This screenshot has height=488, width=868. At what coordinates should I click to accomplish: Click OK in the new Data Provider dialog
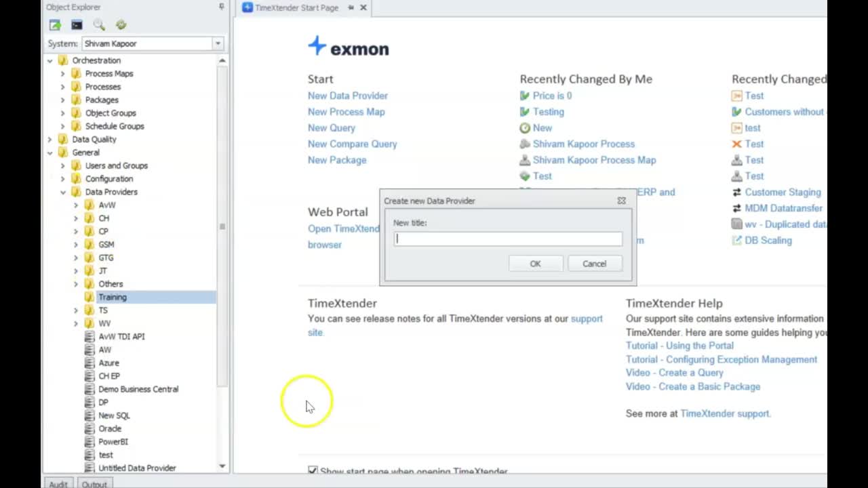[x=535, y=264]
